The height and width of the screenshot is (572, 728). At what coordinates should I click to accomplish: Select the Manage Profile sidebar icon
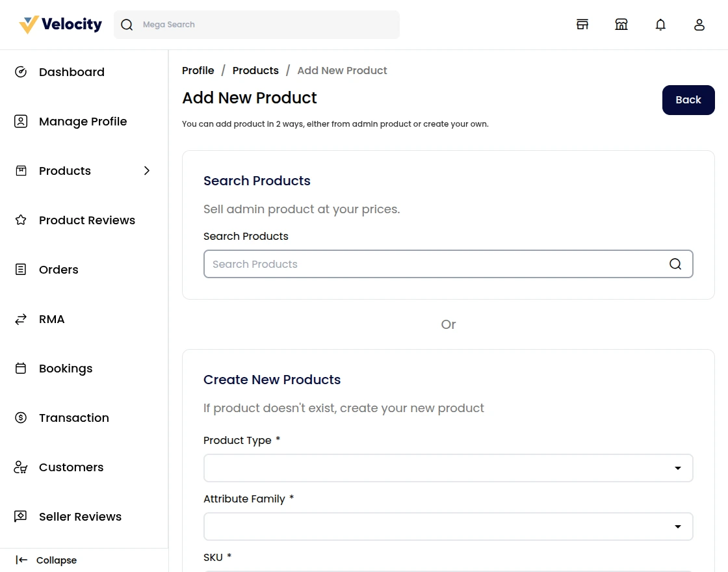point(20,121)
